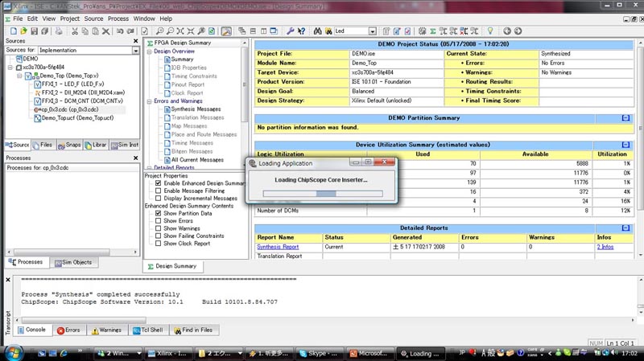644x361 pixels.
Task: Check Show Failing Constraints checkbox
Action: (158, 236)
